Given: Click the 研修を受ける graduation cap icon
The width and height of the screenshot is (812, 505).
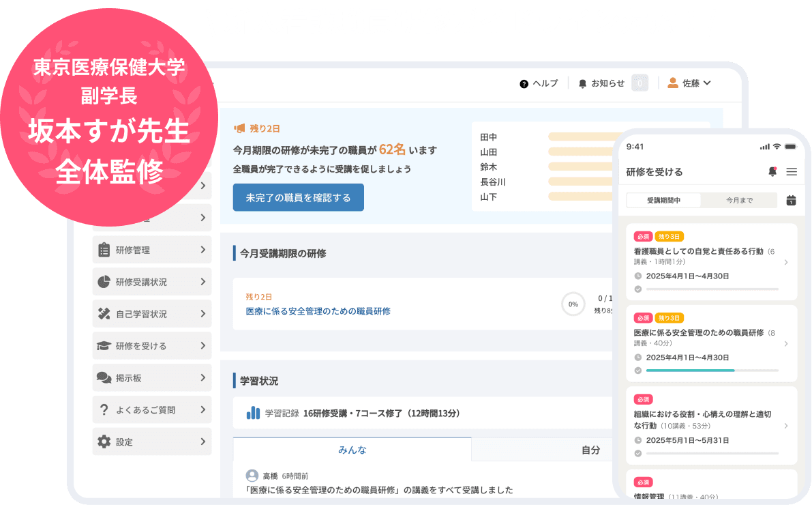Looking at the screenshot, I should click(104, 346).
